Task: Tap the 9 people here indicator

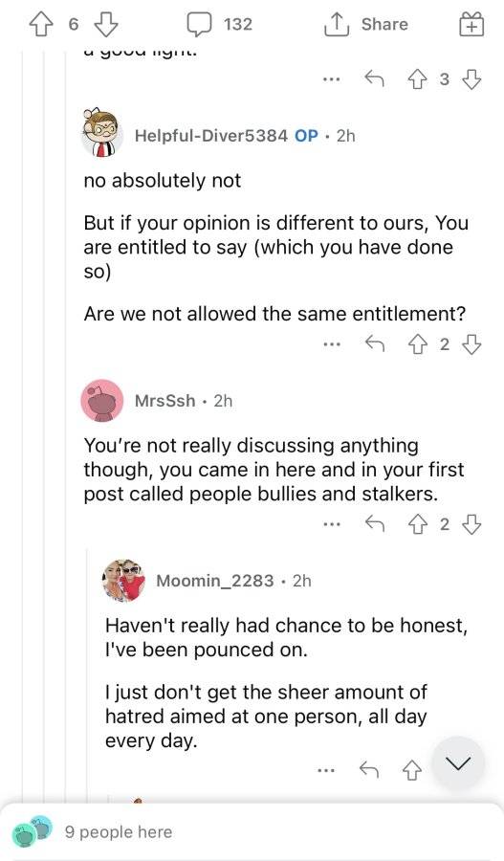Action: (x=118, y=832)
